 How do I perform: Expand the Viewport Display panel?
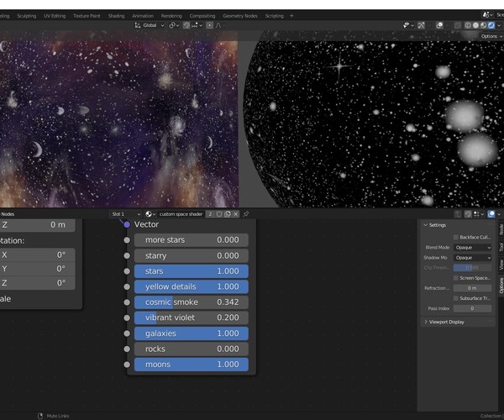click(x=445, y=322)
